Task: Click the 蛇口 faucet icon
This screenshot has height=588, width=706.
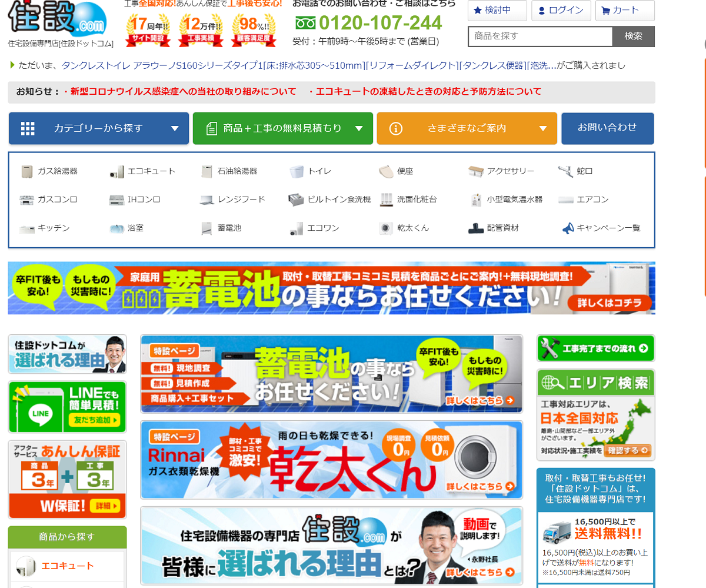Action: point(565,171)
